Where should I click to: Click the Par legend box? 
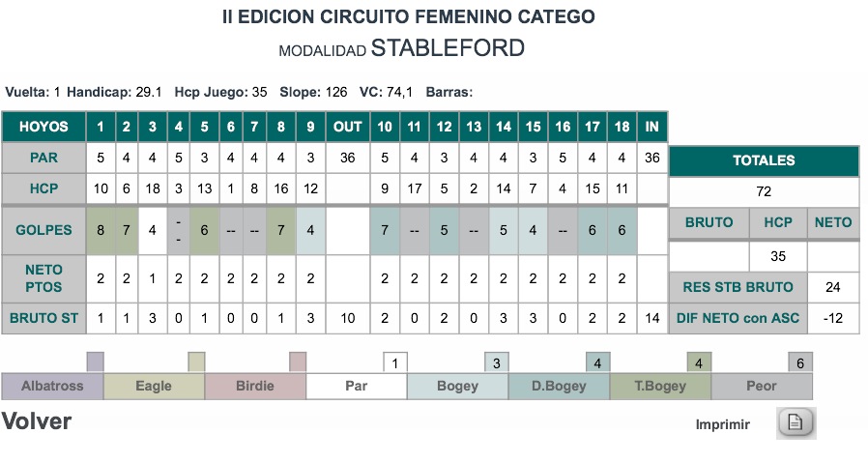(357, 386)
